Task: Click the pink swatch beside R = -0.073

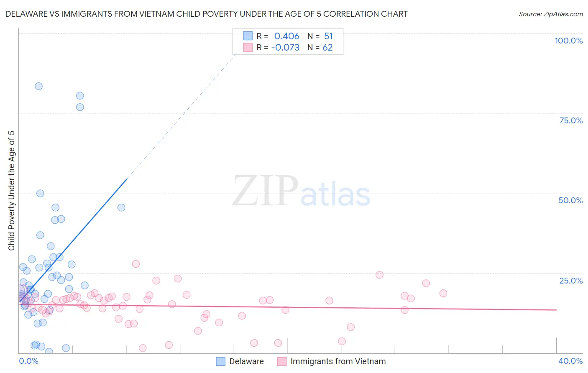Action: pyautogui.click(x=248, y=47)
